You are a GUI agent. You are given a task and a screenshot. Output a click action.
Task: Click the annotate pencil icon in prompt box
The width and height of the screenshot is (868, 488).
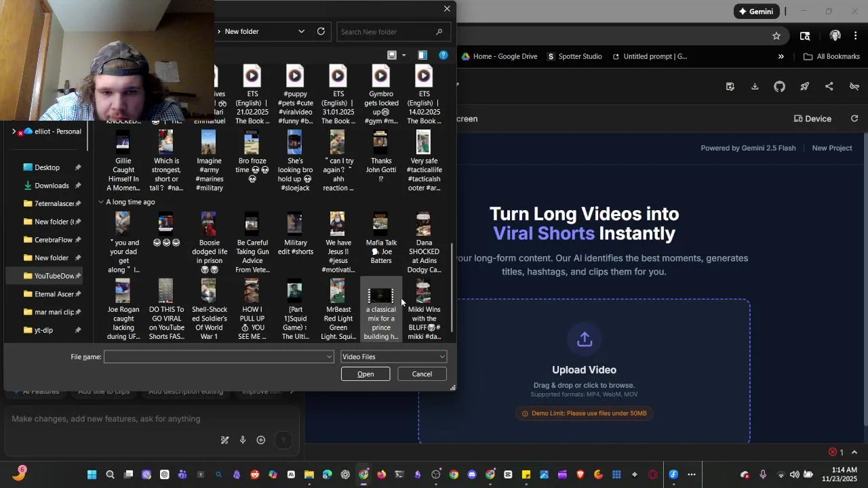224,441
